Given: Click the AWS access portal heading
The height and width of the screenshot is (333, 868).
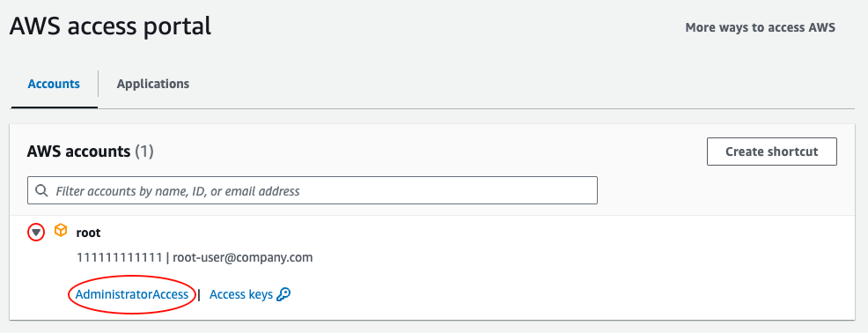Looking at the screenshot, I should (x=110, y=26).
